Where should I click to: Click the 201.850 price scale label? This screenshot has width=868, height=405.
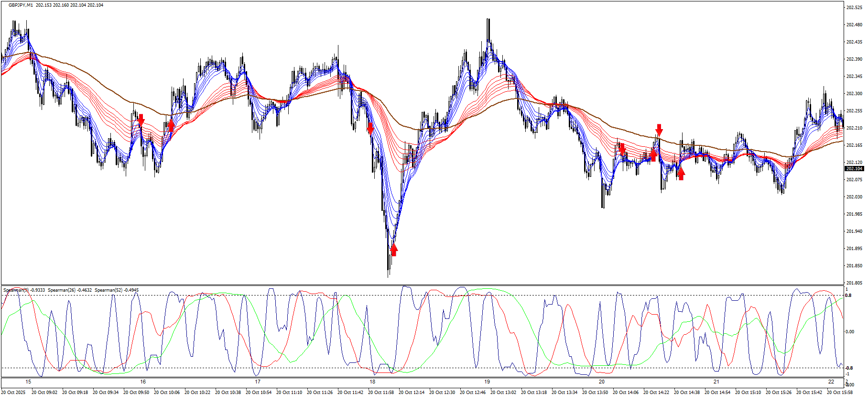854,266
